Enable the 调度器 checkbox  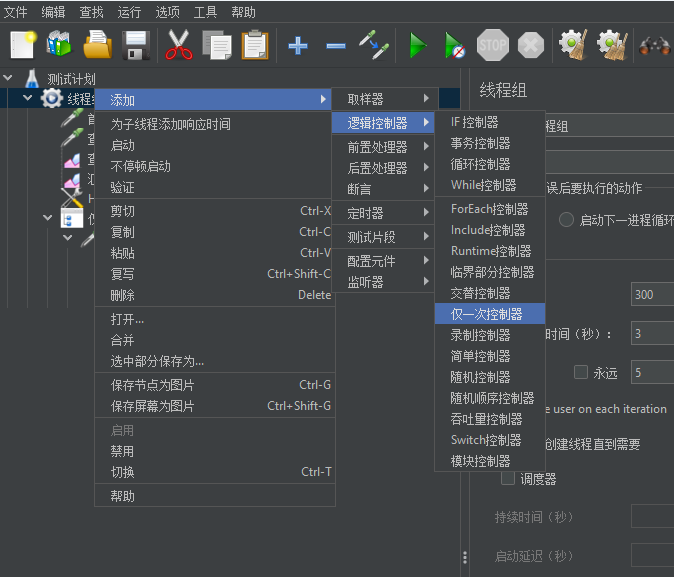(508, 479)
